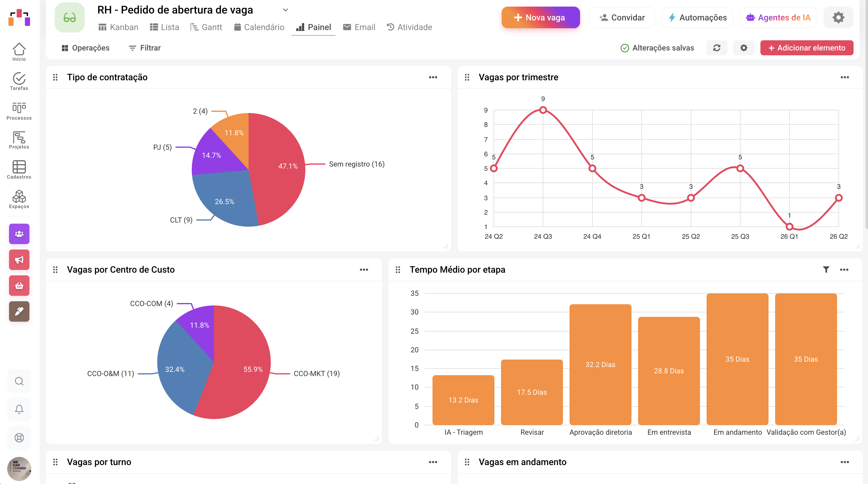Click Adicionar elemento button

(x=807, y=48)
